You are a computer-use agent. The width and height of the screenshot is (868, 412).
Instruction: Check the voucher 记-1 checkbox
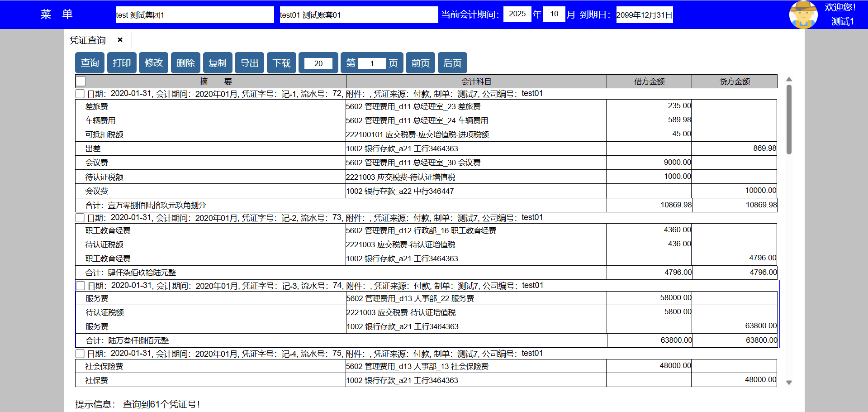80,94
